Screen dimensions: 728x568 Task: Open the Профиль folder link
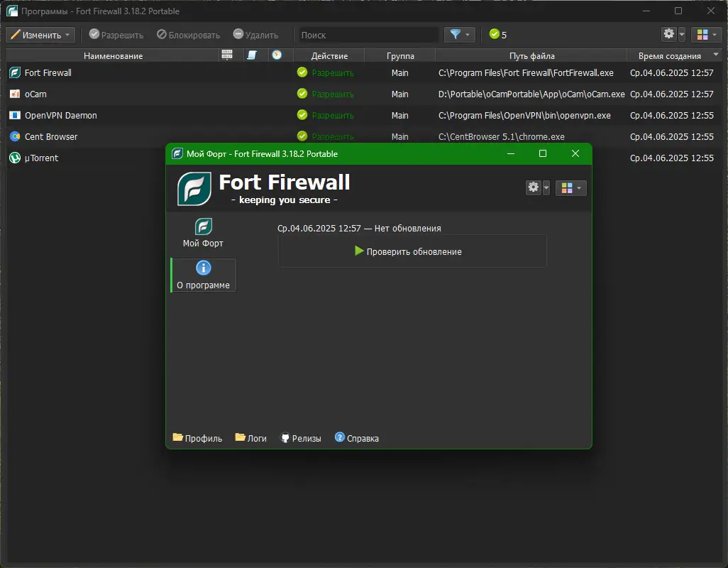click(197, 438)
